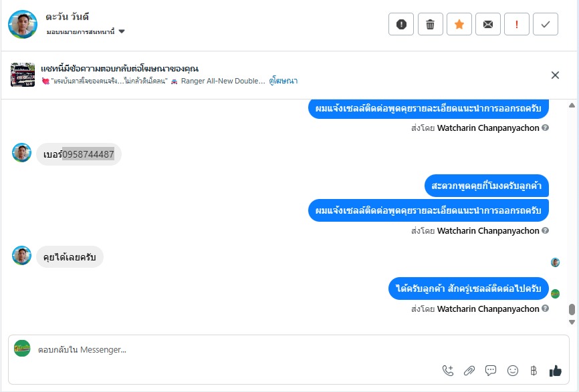Move conversation to spam with the octagon warning icon
Viewport: 579px width, 392px height.
tap(401, 25)
